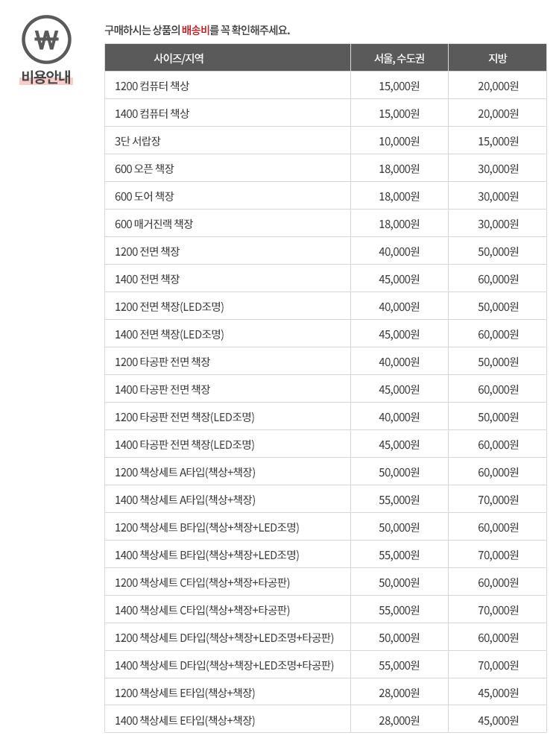The width and height of the screenshot is (559, 756).
Task: Click the 3단 서랍장 row label
Action: 138,141
